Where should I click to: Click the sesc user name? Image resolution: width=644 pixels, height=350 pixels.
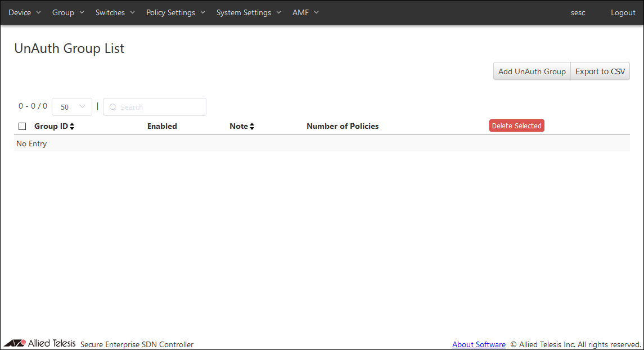click(x=578, y=12)
